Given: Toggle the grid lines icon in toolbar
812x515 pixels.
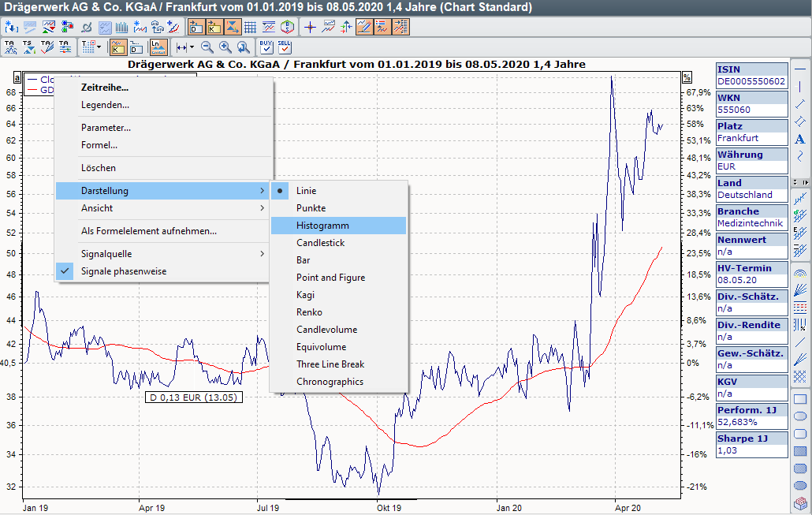Looking at the screenshot, I should (251, 27).
